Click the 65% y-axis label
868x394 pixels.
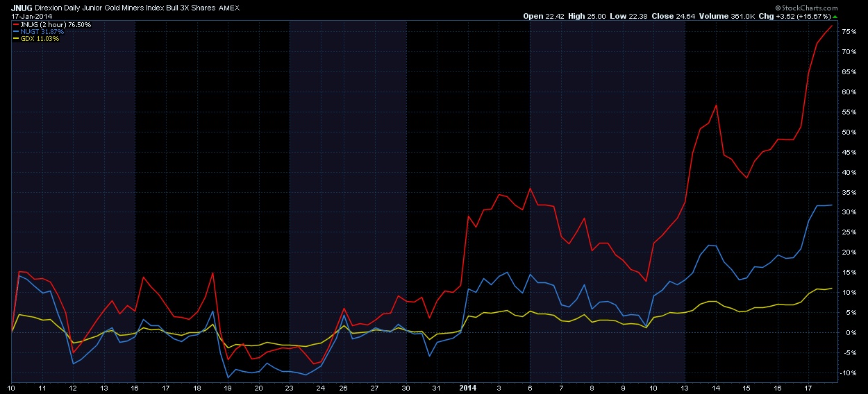(849, 72)
